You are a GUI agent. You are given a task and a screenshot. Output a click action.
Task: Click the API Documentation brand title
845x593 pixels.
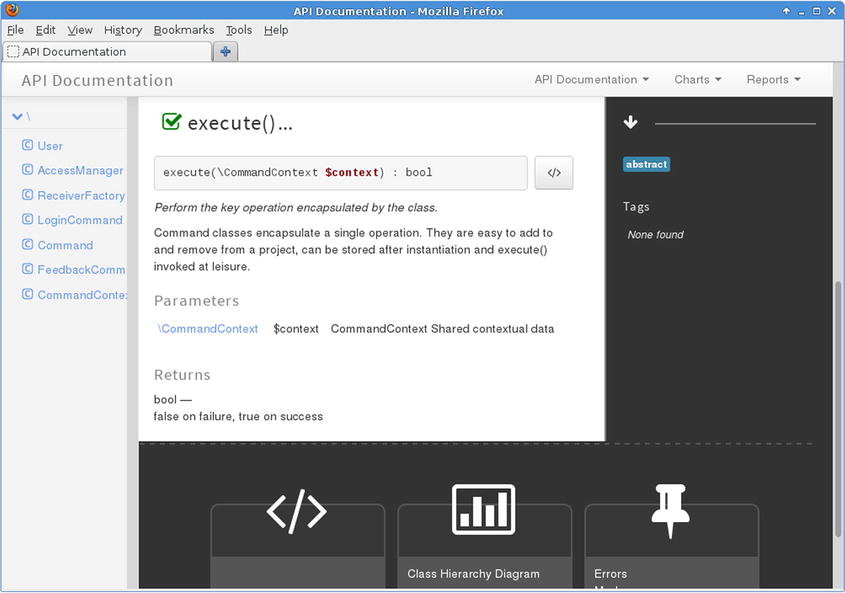pos(98,80)
